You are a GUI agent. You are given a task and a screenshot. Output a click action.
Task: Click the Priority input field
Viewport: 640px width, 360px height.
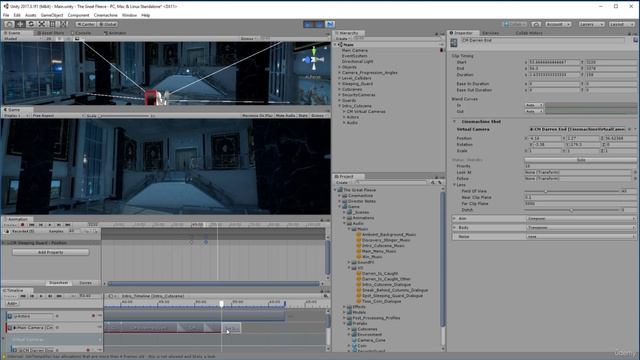580,166
